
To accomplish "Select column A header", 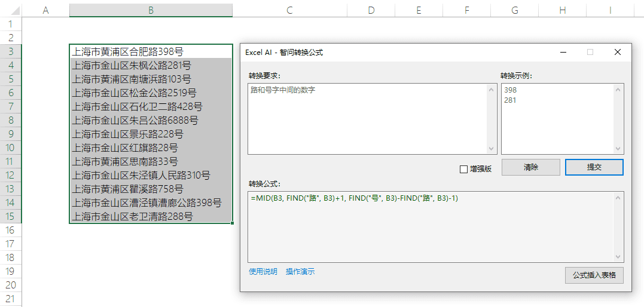I will (46, 11).
